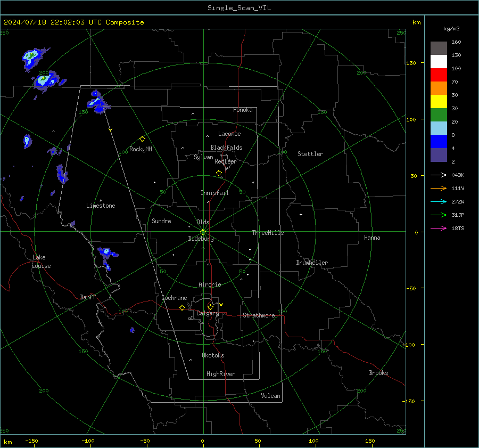This screenshot has width=479, height=448.
Task: Click the Cochrane city label
Action: (x=174, y=298)
